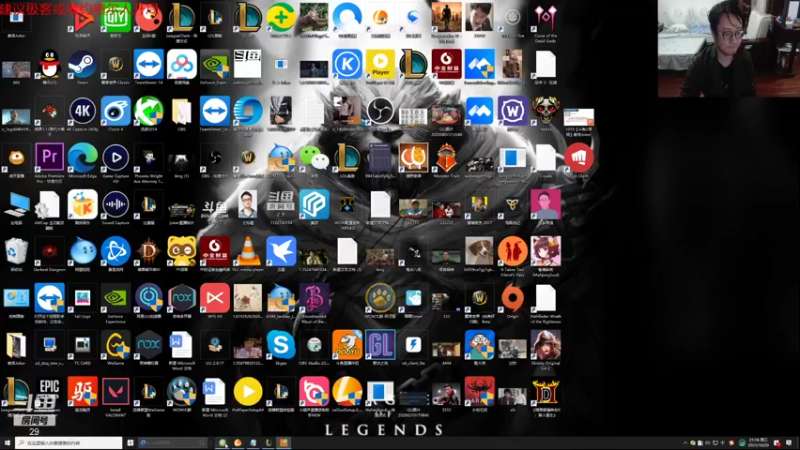Viewport: 800px width, 450px height.
Task: Launch the WPS H5 red icon
Action: click(215, 298)
